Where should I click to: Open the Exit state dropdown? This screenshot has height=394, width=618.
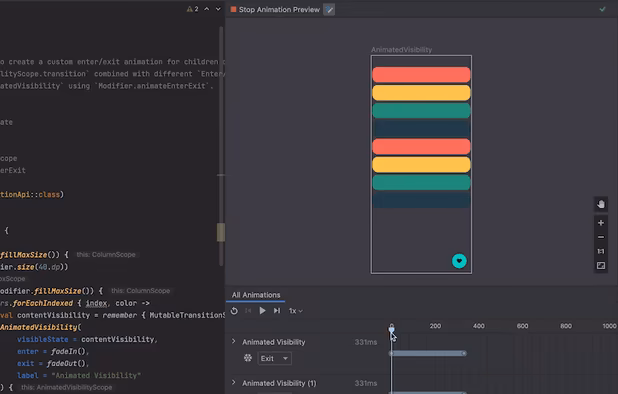[274, 359]
